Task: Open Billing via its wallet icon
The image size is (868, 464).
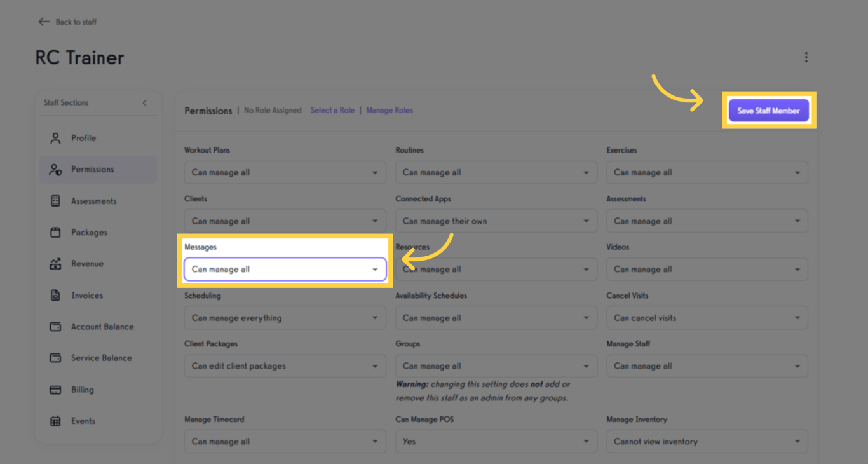Action: click(57, 389)
